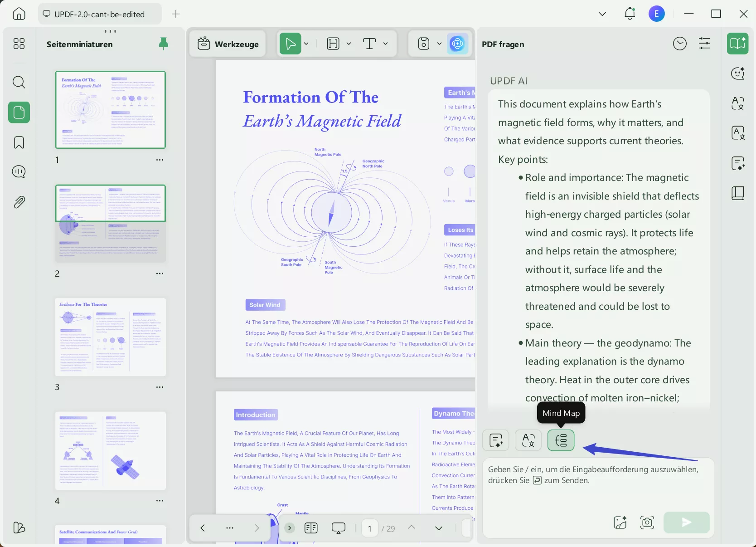Screen dimensions: 756x547
Task: Choose the summarize prompt button
Action: coord(496,440)
